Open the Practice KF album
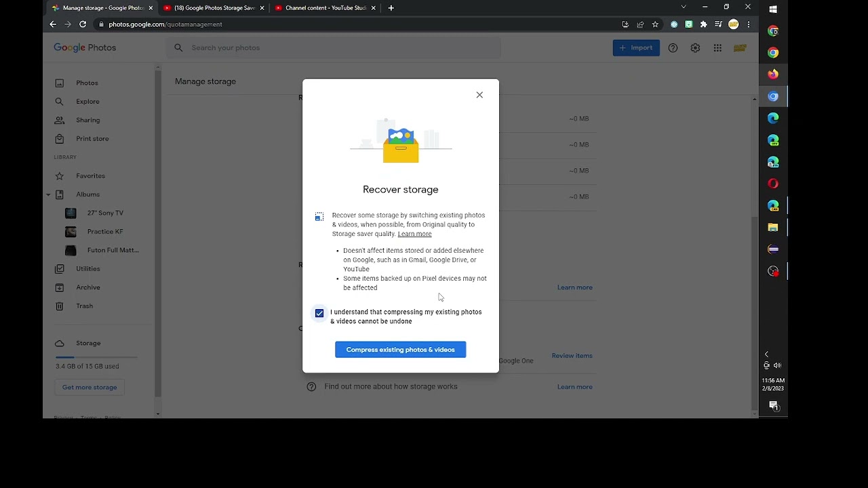Screen dimensions: 868x488 click(x=105, y=232)
